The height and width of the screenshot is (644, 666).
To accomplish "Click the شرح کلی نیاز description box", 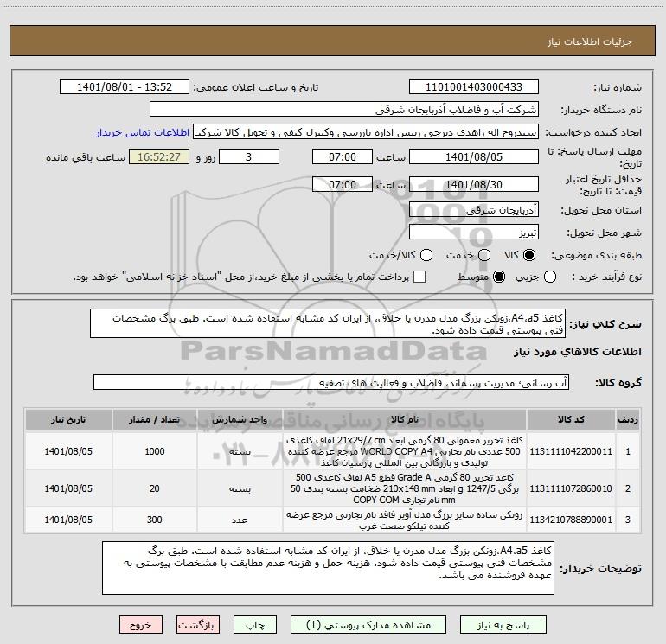I will tap(328, 323).
